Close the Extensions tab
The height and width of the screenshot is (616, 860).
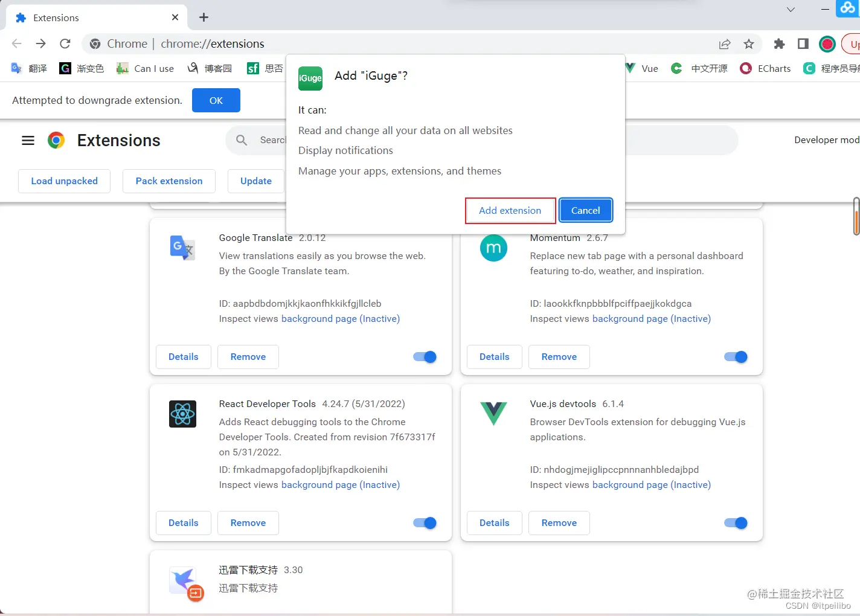point(175,18)
